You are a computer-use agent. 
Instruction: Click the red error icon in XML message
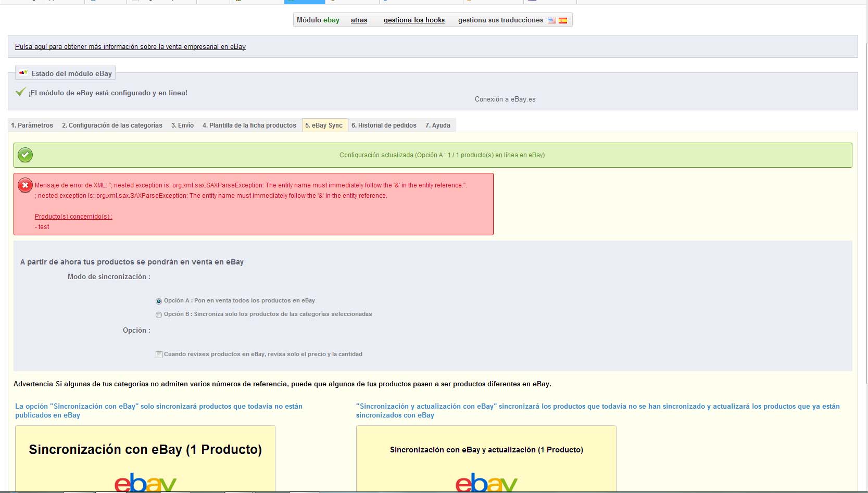pos(25,185)
